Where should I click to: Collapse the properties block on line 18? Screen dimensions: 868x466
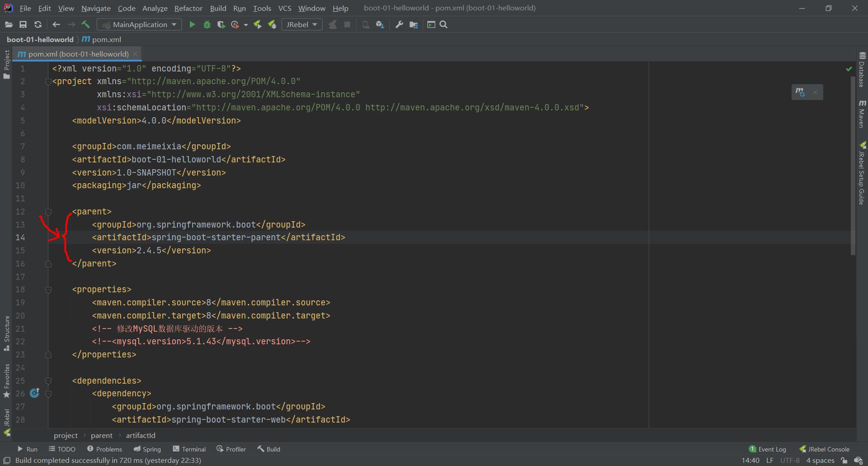point(48,290)
